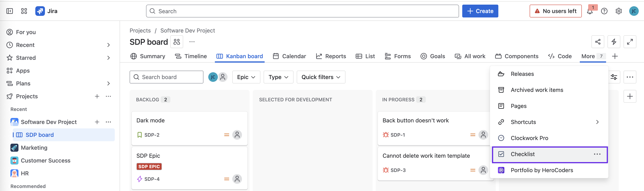Open the view settings sliders icon
Image resolution: width=644 pixels, height=191 pixels.
click(x=614, y=77)
